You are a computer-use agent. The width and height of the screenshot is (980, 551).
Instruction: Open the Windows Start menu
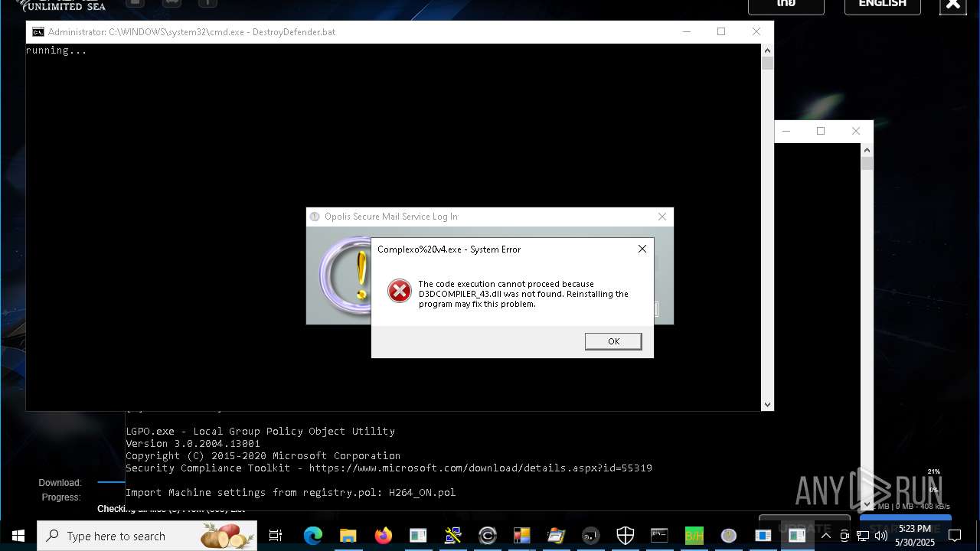coord(18,536)
